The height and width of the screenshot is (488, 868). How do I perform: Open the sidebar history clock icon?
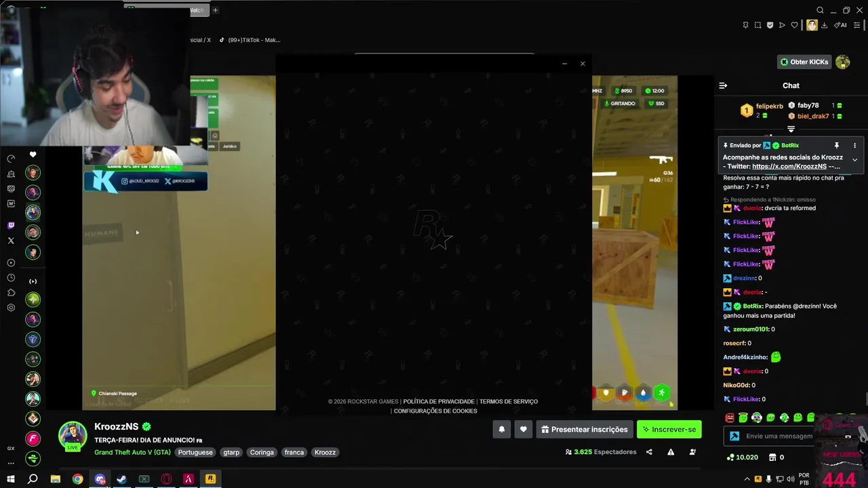click(11, 278)
